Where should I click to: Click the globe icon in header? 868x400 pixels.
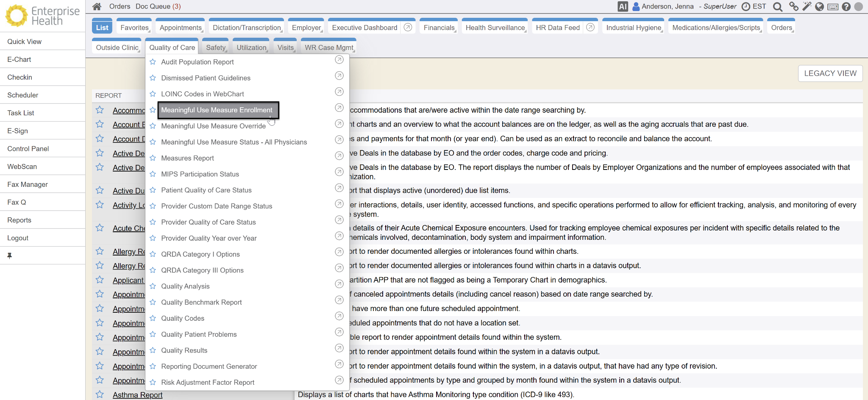(x=820, y=6)
